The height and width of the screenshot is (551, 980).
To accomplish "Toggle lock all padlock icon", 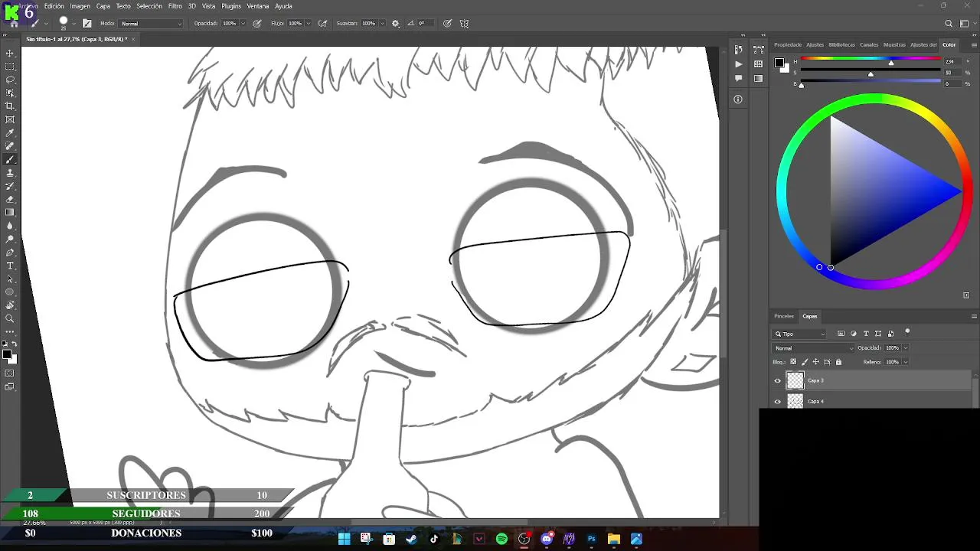I will (838, 362).
